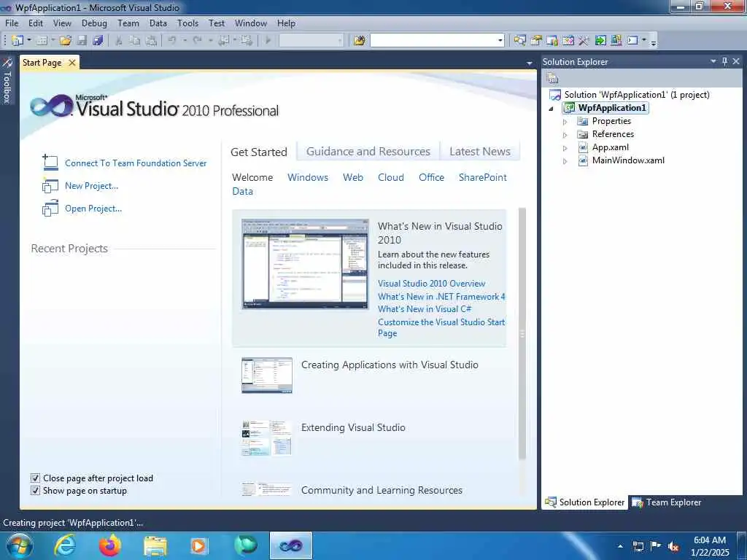Open Internet Explorer from the taskbar
Screen dimensions: 747x560
(65, 545)
